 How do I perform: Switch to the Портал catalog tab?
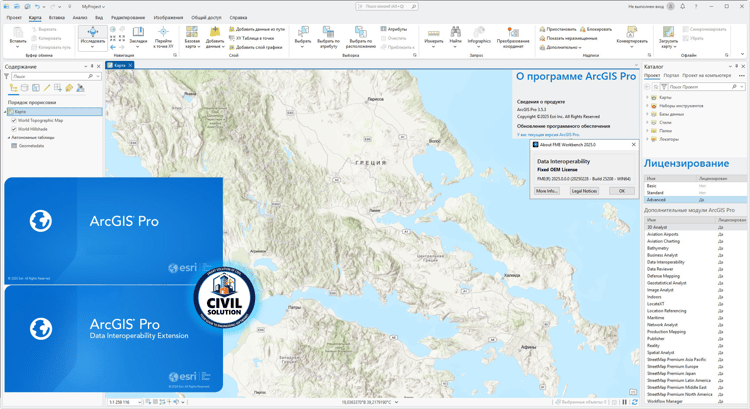pyautogui.click(x=671, y=76)
